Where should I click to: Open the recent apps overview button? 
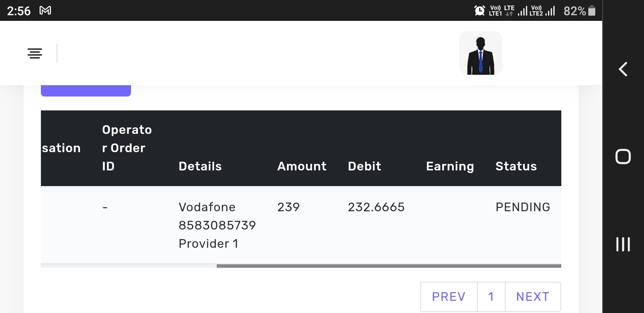[623, 244]
